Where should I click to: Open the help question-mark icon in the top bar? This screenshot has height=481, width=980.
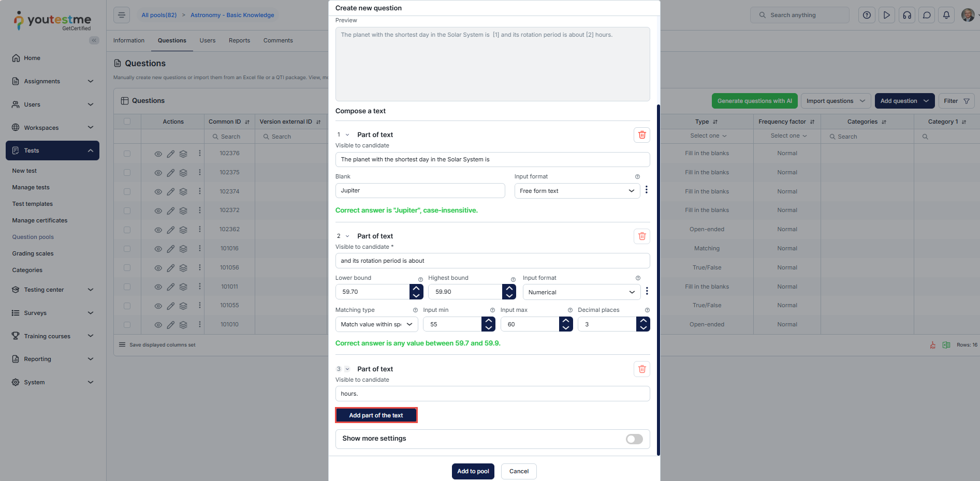(867, 15)
